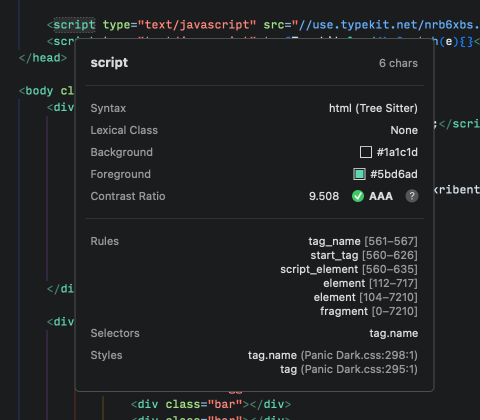Screen dimensions: 480x420
Task: Click the Lexical Class label
Action: click(x=124, y=130)
